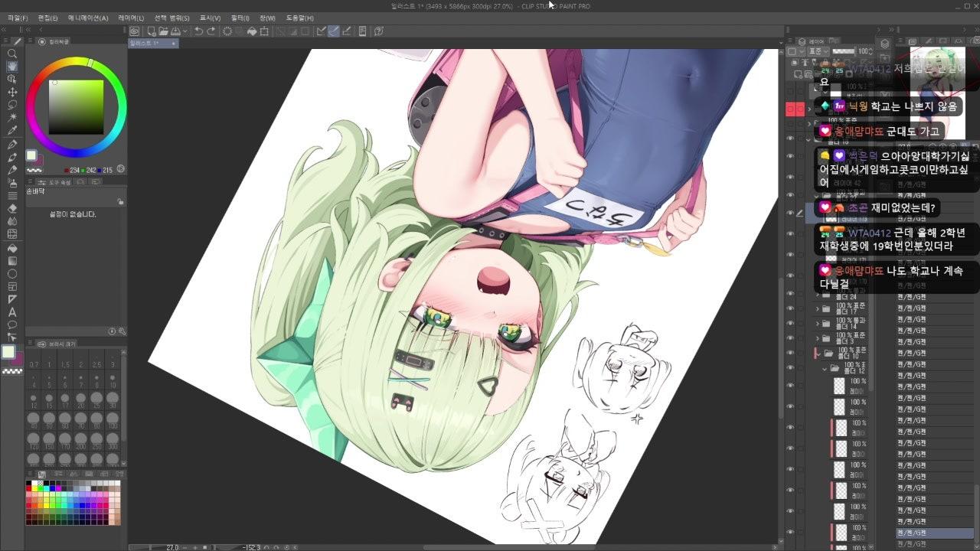The height and width of the screenshot is (551, 980).
Task: Hide the 폴더 3 layer folder
Action: pos(791,337)
